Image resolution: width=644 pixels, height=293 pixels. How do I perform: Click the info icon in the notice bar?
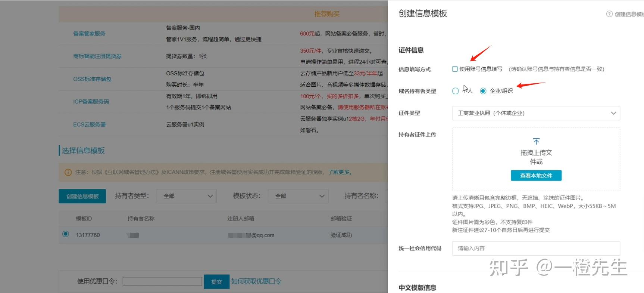[68, 172]
